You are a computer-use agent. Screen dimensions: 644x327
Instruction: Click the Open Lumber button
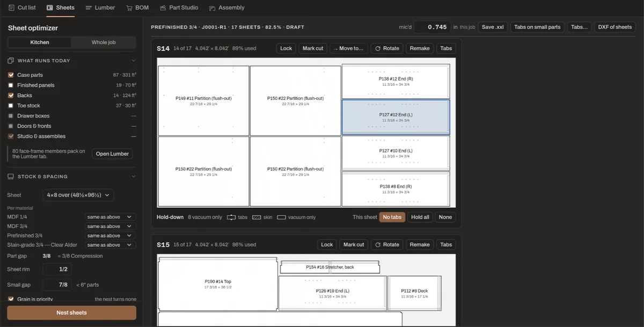click(x=112, y=154)
